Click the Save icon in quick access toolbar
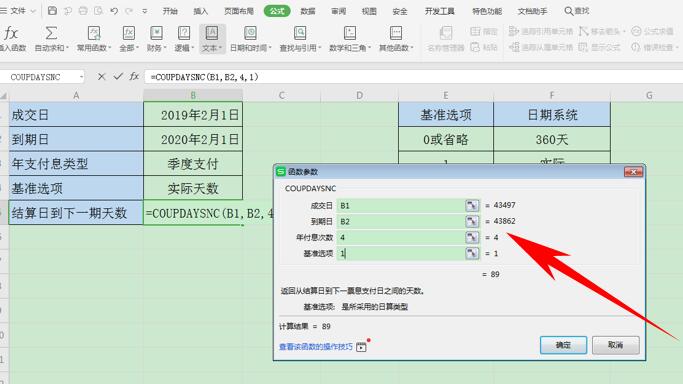Image resolution: width=683 pixels, height=384 pixels. [x=52, y=11]
